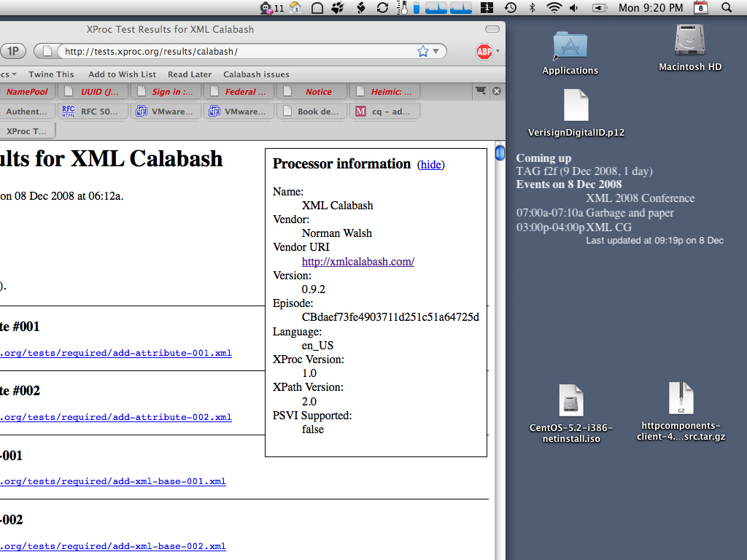Switch to the NamePool tab
This screenshot has height=560, width=747.
click(27, 92)
